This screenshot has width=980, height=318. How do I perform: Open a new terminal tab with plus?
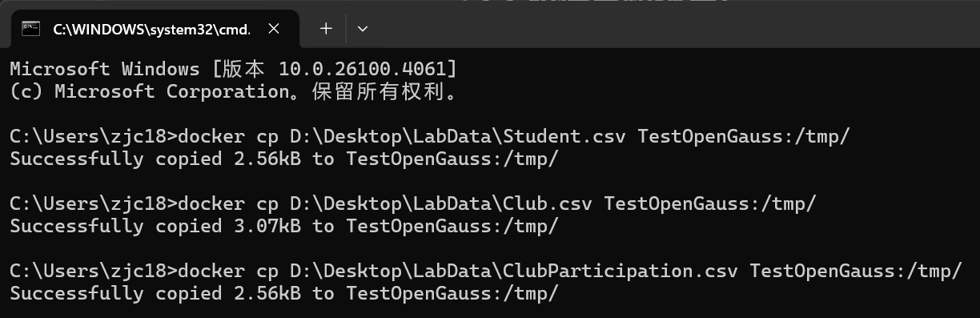pos(326,29)
